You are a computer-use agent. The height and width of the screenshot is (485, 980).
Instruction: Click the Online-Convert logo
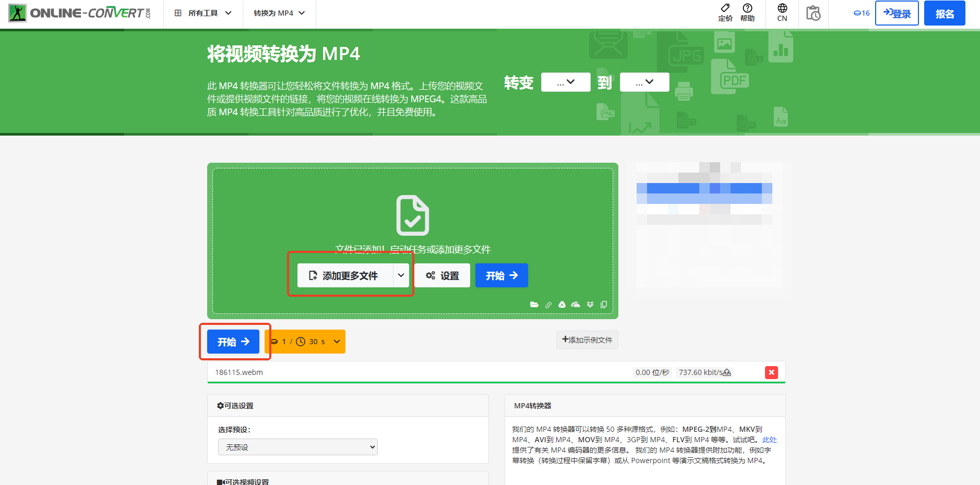click(x=78, y=13)
